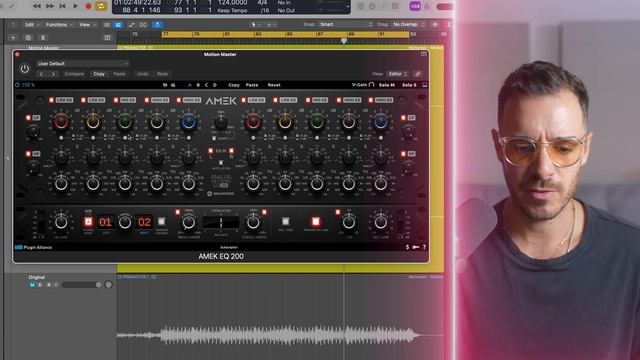Click the 02 right channel display
Image resolution: width=640 pixels, height=360 pixels.
(144, 222)
